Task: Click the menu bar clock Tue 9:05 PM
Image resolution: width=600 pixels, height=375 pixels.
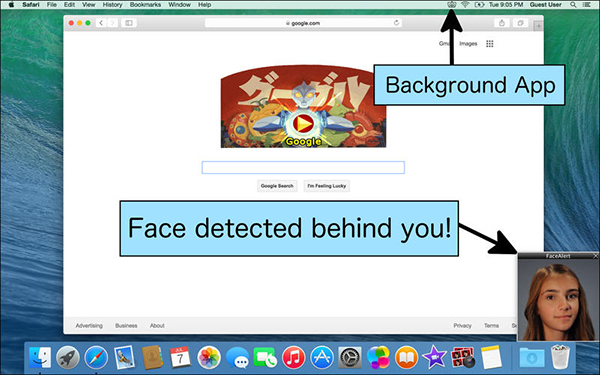Action: pyautogui.click(x=506, y=5)
